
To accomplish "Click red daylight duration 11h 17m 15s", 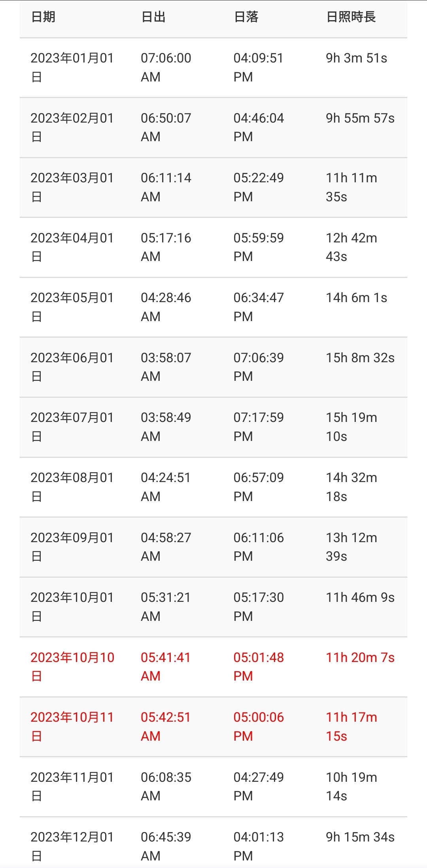I will pyautogui.click(x=351, y=726).
